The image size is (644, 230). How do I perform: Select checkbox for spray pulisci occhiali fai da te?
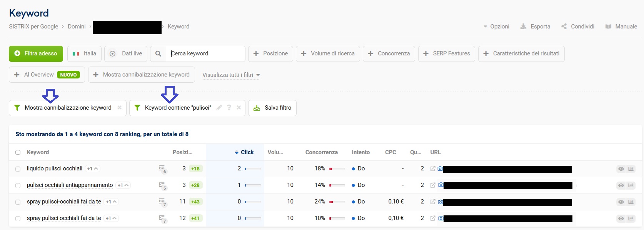pos(18,218)
